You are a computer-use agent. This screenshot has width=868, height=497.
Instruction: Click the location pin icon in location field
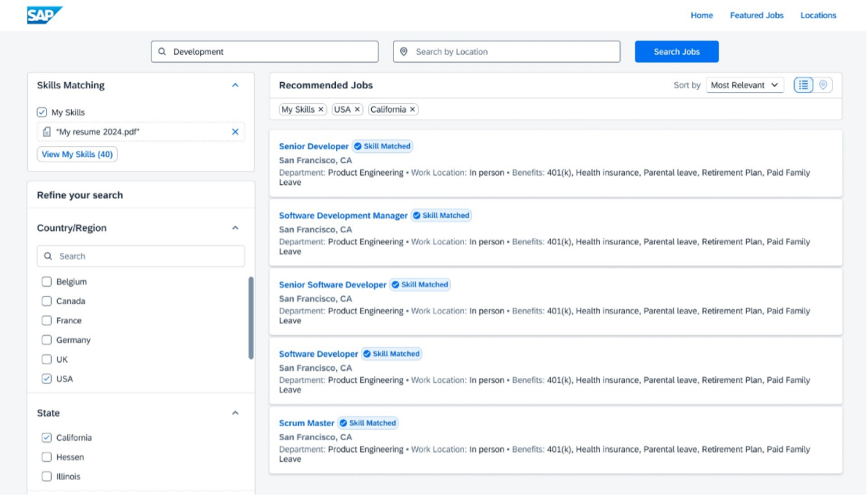coord(404,52)
